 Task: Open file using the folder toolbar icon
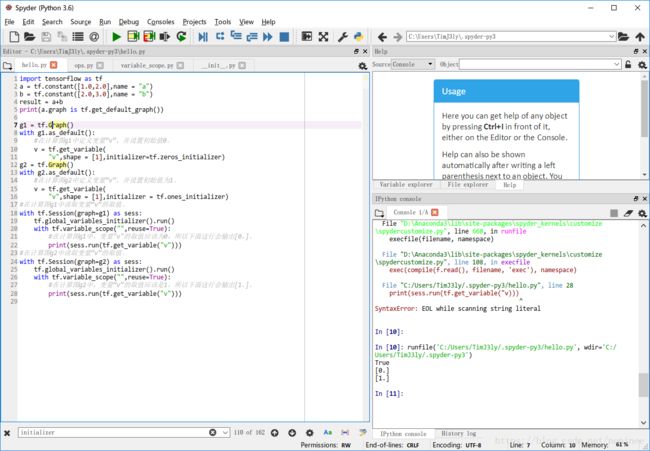(x=29, y=37)
